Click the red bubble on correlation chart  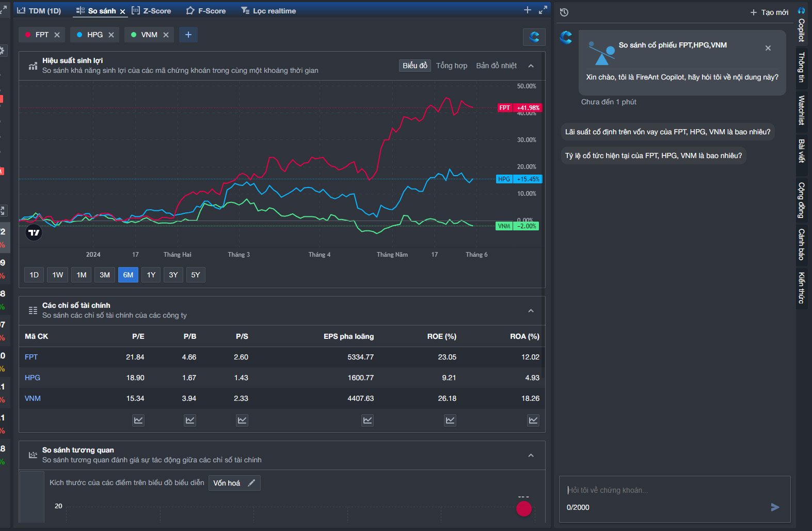(x=524, y=509)
